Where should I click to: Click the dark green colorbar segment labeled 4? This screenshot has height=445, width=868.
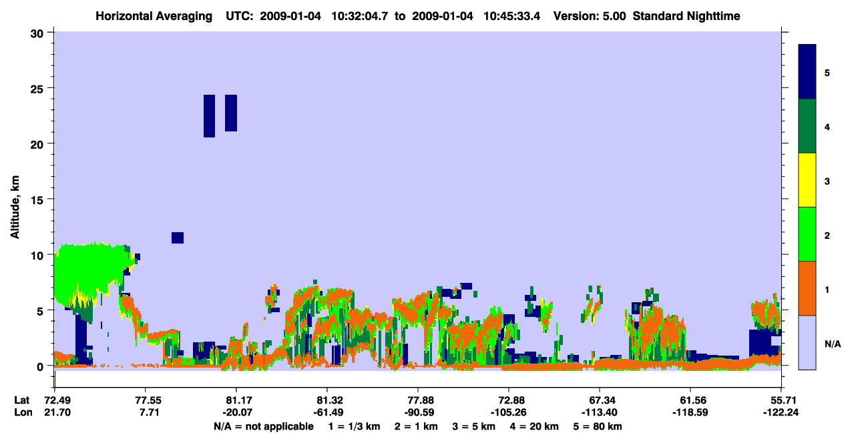coord(807,126)
